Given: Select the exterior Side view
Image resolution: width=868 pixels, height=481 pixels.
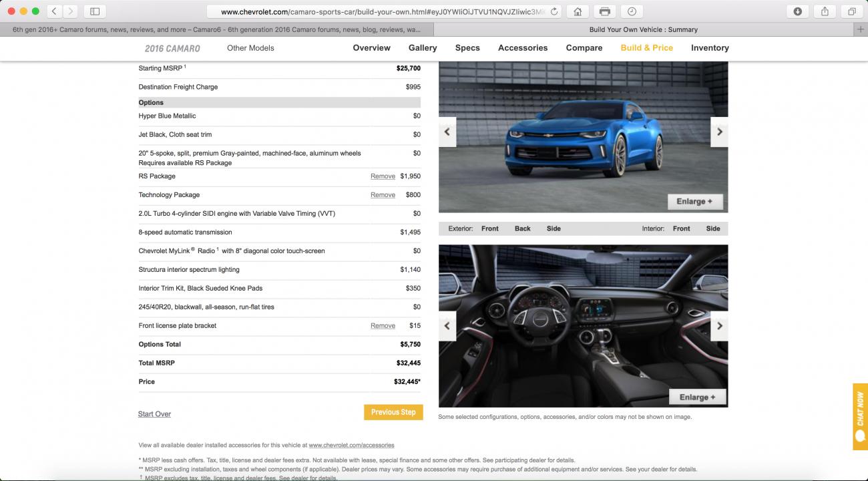Looking at the screenshot, I should (x=554, y=228).
